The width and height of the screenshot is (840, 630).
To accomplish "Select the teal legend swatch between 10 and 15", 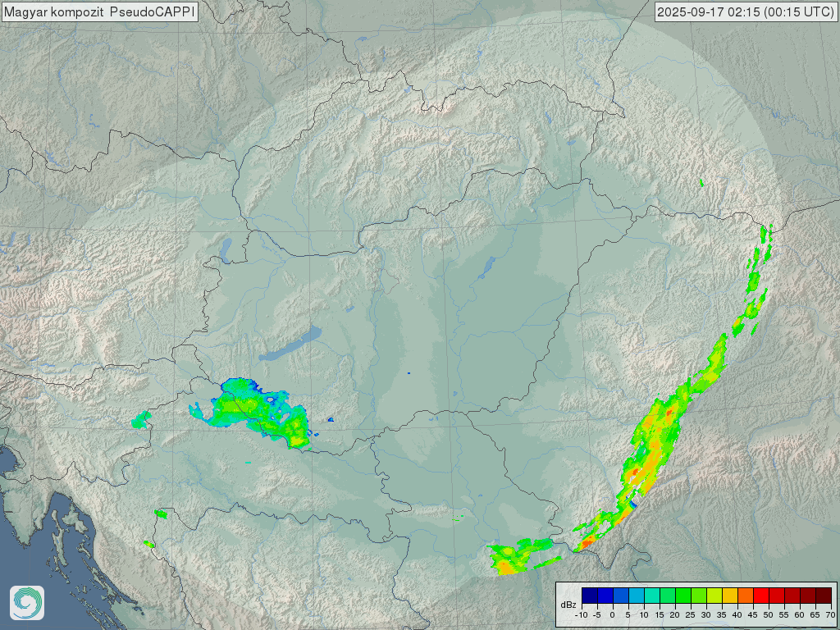I will pyautogui.click(x=652, y=596).
